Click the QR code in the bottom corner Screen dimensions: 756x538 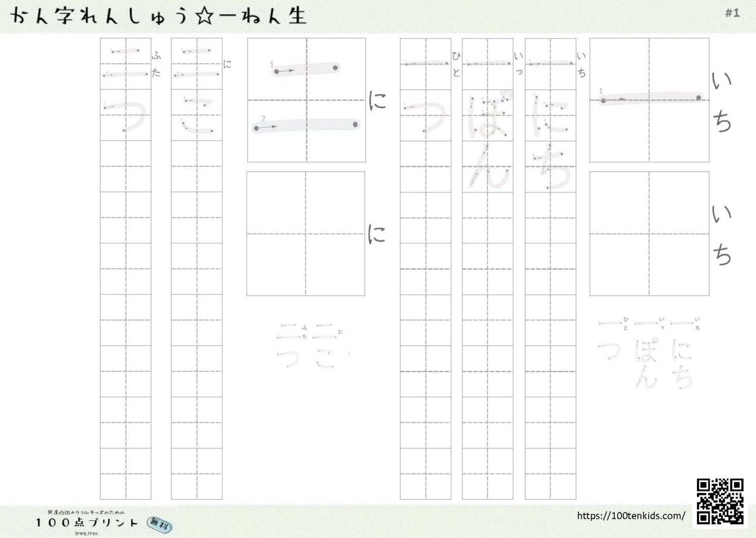720,501
